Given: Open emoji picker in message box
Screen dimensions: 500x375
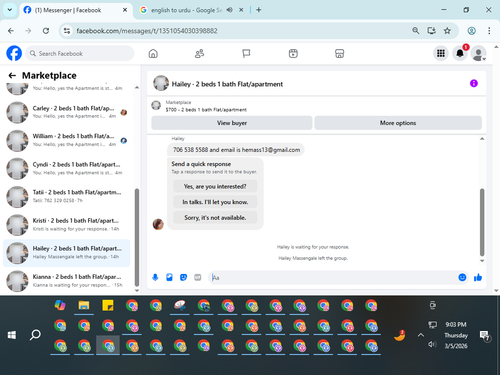Looking at the screenshot, I should point(462,277).
